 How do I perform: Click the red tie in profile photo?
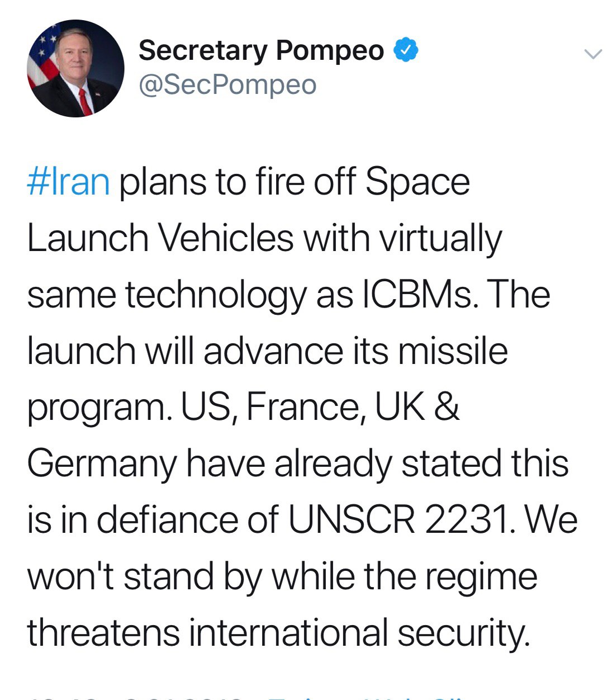point(85,101)
